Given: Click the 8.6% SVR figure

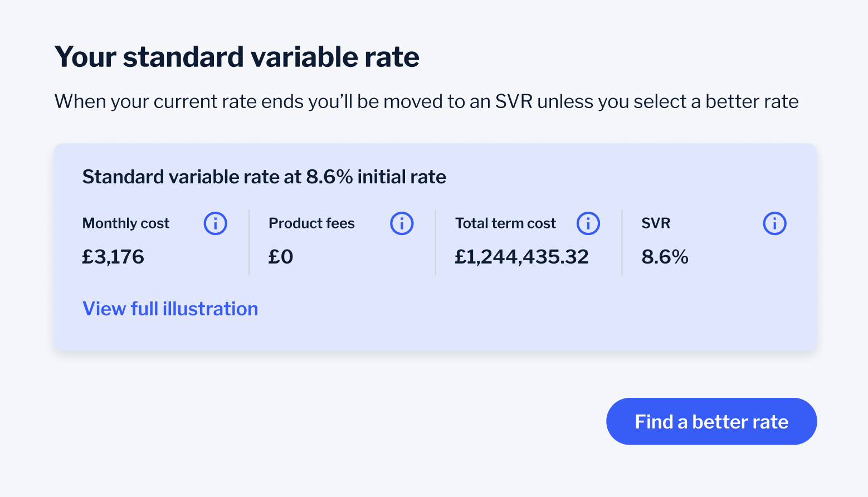Looking at the screenshot, I should (665, 256).
